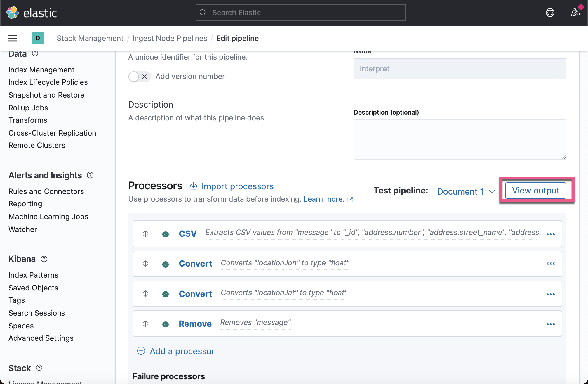Click the help icon beside Alerts and Insights
The image size is (588, 384).
pos(90,175)
